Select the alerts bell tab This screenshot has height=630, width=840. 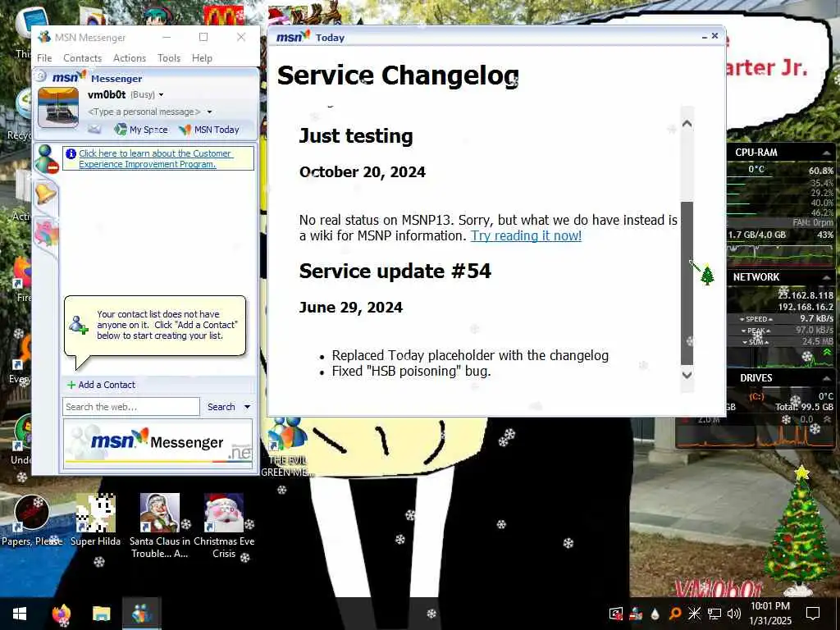pos(46,193)
